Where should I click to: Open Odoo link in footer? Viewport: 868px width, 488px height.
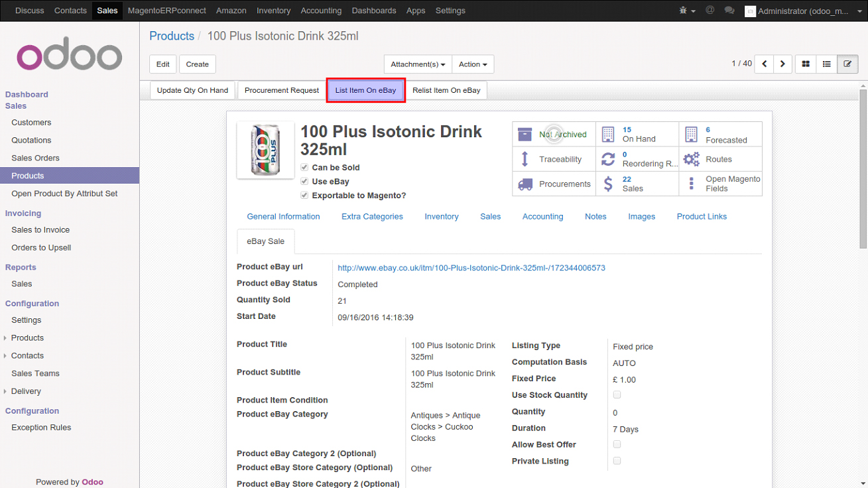click(x=93, y=482)
